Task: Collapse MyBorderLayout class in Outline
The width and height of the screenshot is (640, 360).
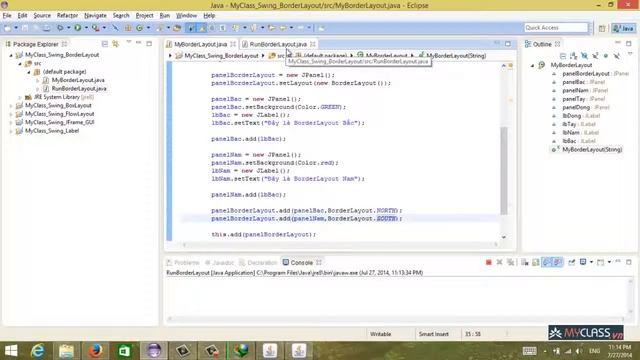Action: click(532, 65)
